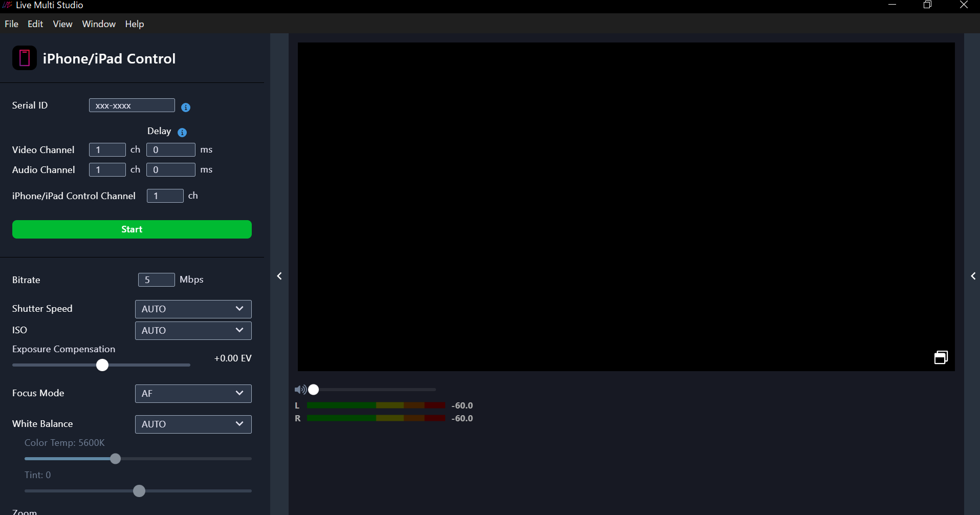The width and height of the screenshot is (980, 515).
Task: Open the Focus Mode dropdown
Action: (x=193, y=394)
